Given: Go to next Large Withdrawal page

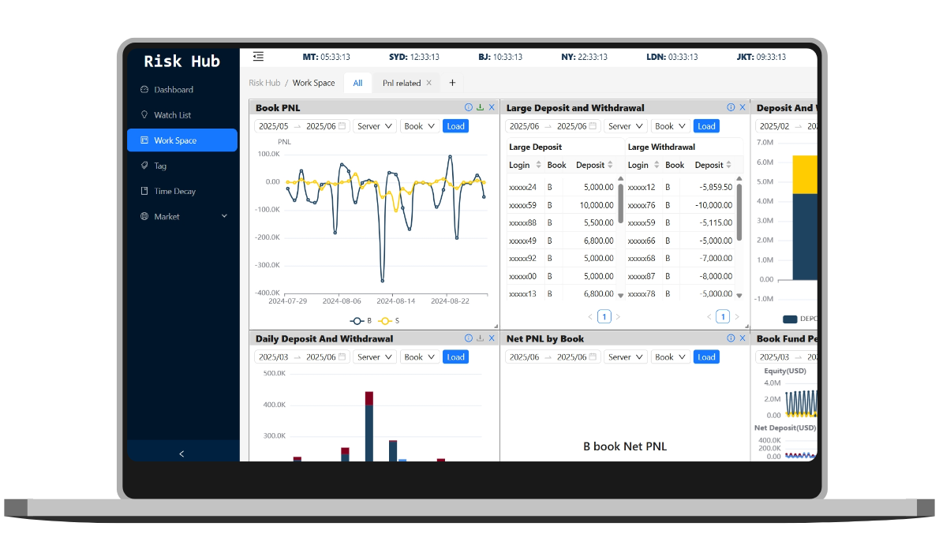Looking at the screenshot, I should point(736,316).
